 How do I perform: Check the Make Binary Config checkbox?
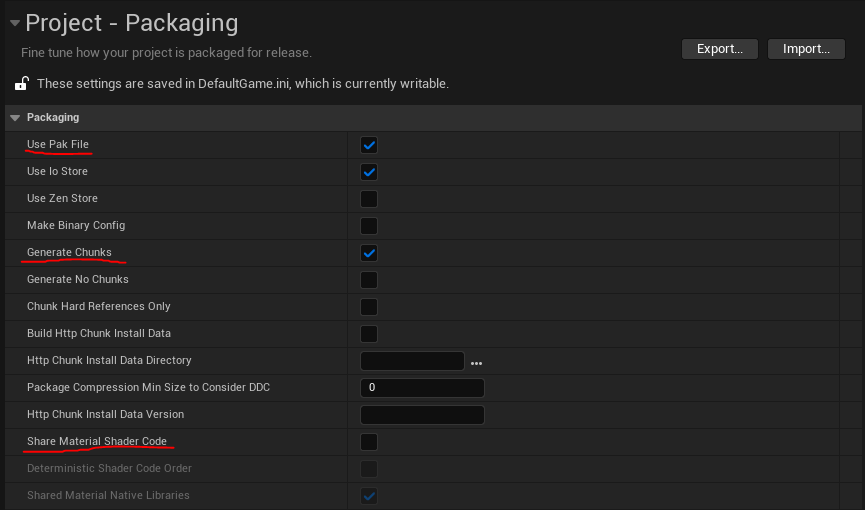(x=369, y=226)
